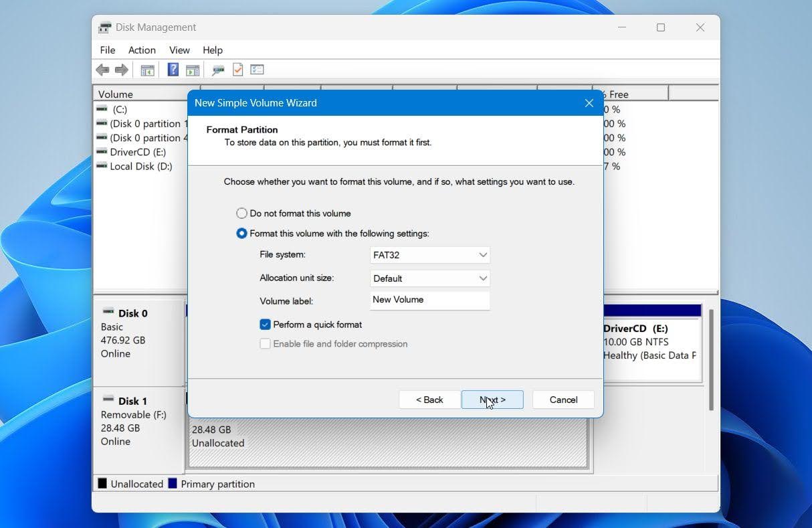Click the Next button in the wizard
812x528 pixels.
(x=492, y=400)
